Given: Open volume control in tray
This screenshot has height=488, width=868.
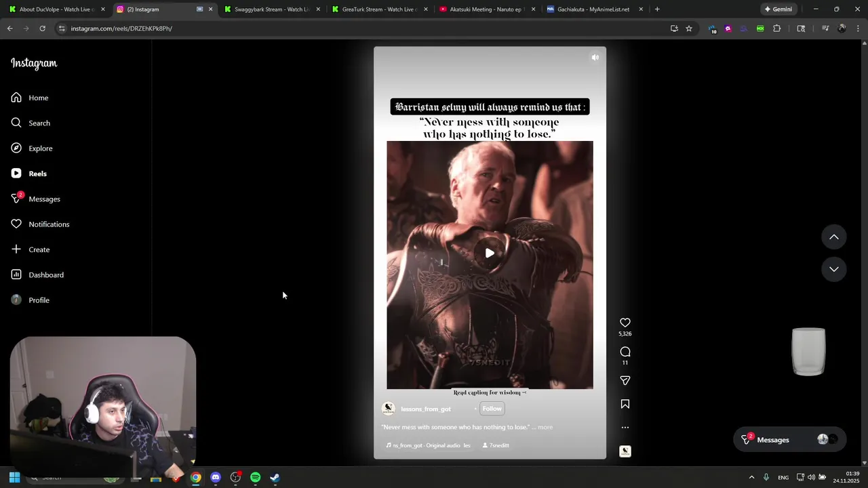Looking at the screenshot, I should [x=812, y=477].
